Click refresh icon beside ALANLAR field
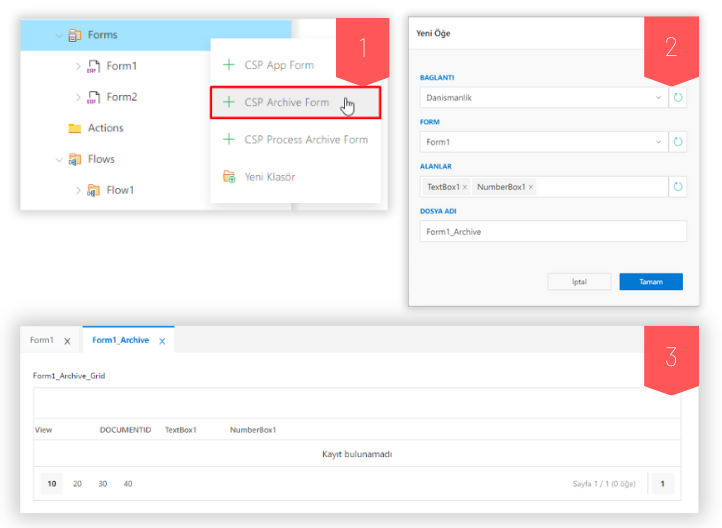Image resolution: width=722 pixels, height=528 pixels. [x=678, y=187]
